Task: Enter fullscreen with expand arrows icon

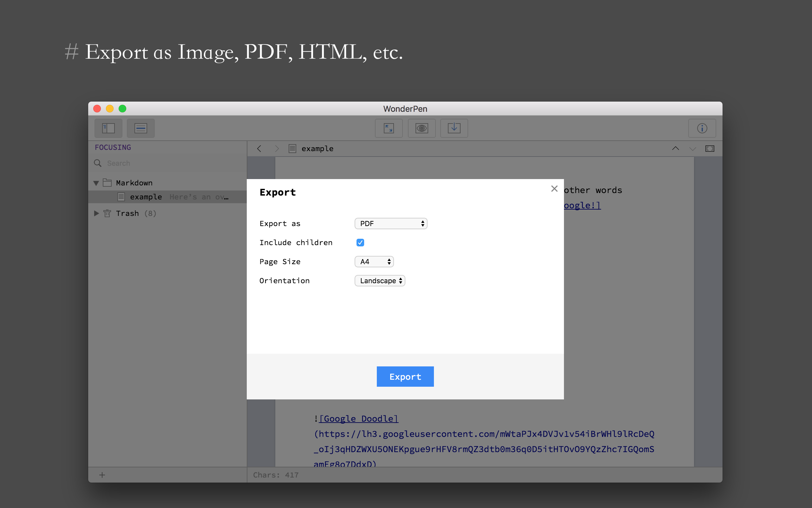Action: (389, 128)
